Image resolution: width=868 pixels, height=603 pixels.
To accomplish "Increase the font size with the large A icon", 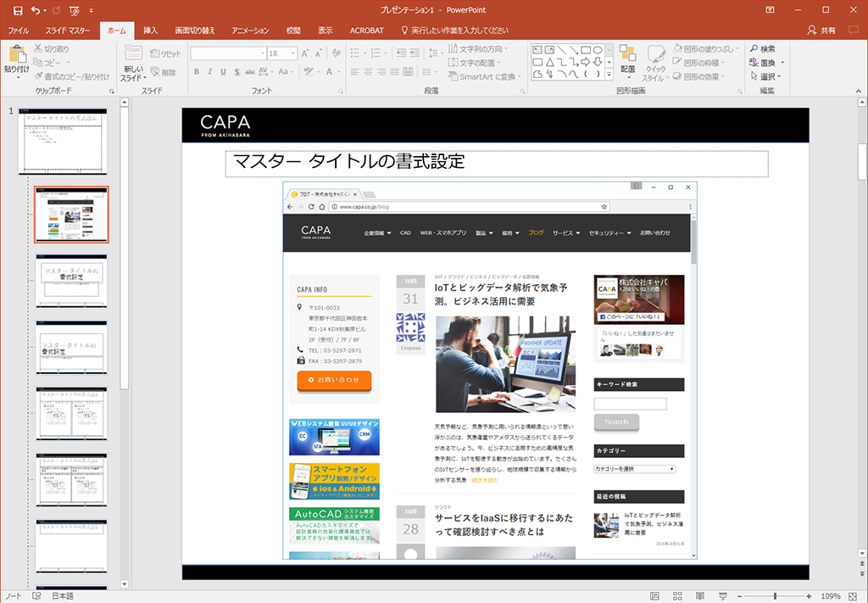I will [x=305, y=53].
